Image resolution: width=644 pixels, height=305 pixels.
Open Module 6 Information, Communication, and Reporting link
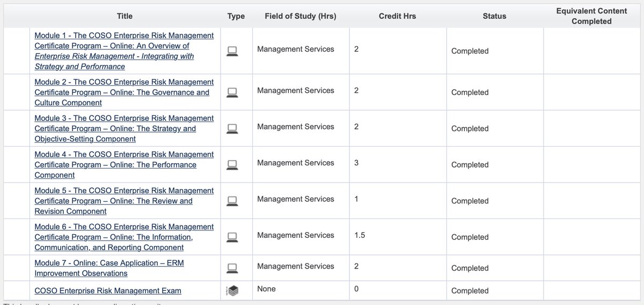click(124, 237)
